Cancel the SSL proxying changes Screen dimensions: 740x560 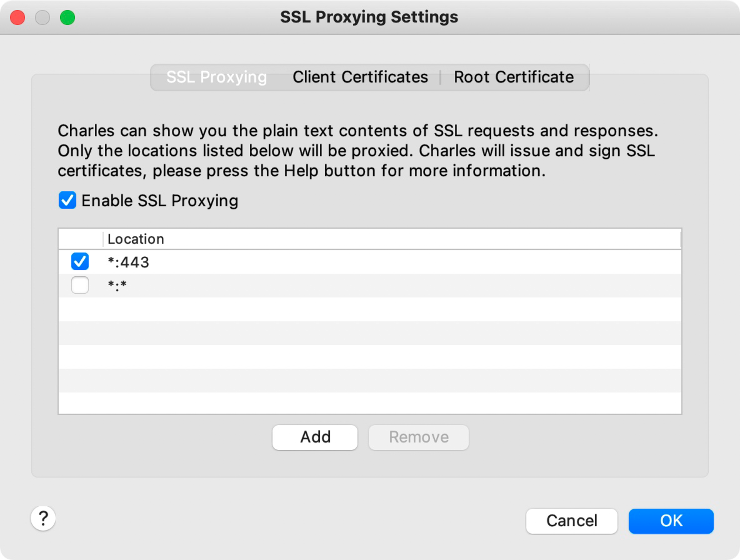coord(572,521)
